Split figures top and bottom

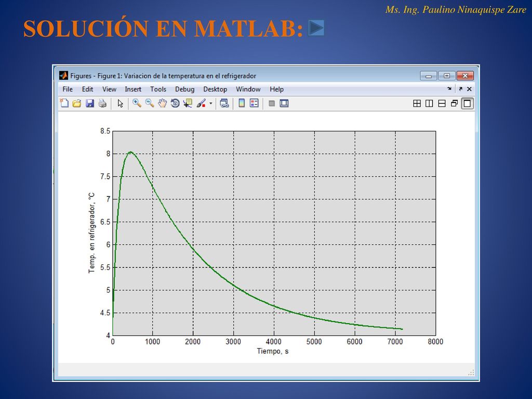pos(442,103)
